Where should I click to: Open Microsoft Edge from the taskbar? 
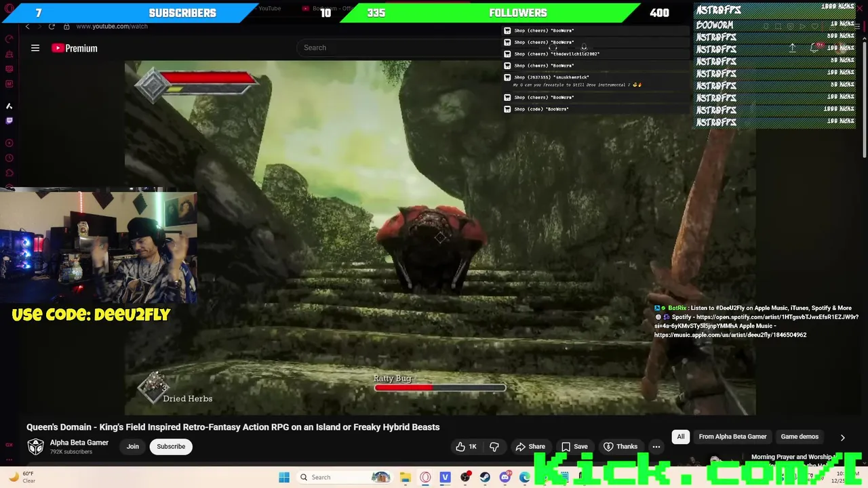[x=524, y=477]
